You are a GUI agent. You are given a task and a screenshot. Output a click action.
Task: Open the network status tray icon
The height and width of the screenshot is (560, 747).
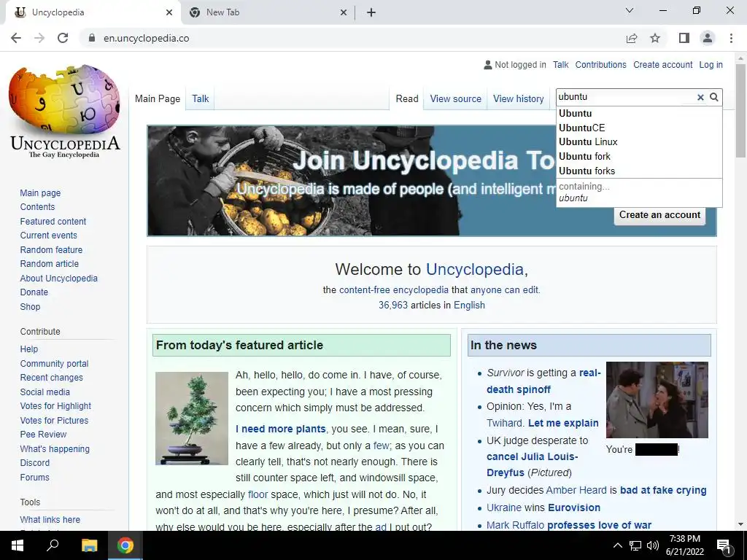click(635, 545)
